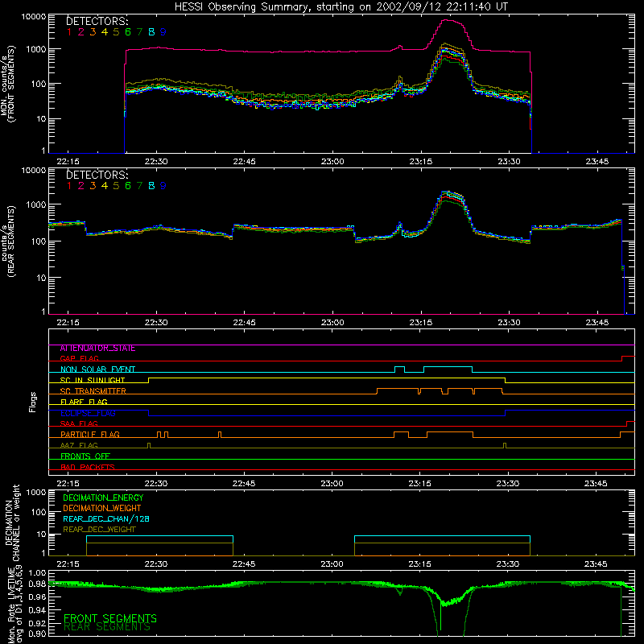Select detector 7 in front segments legend
The image size is (644, 644).
pos(139,32)
